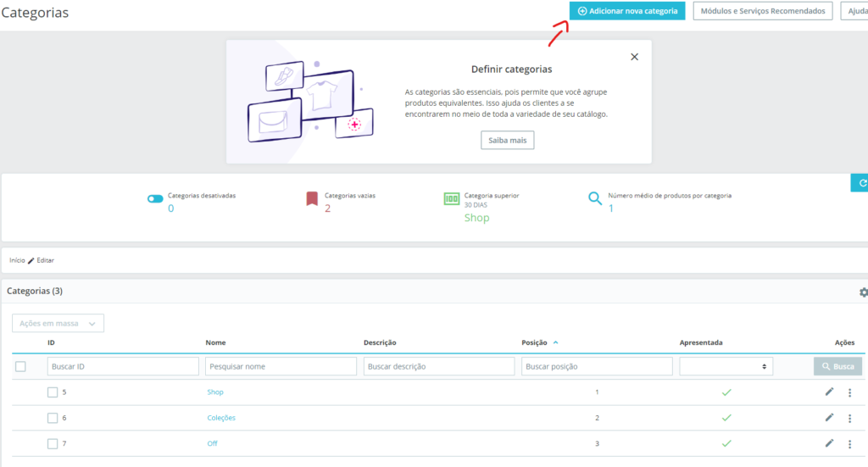Toggle the Apresentada checkmark for Shop

tap(726, 392)
